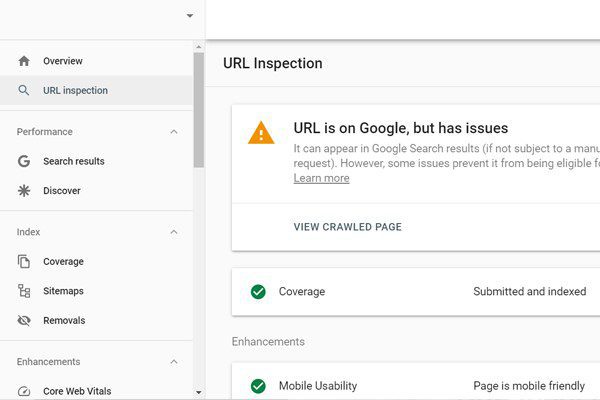Click the Core Web Vitals gauge icon
This screenshot has width=600, height=400.
point(24,391)
